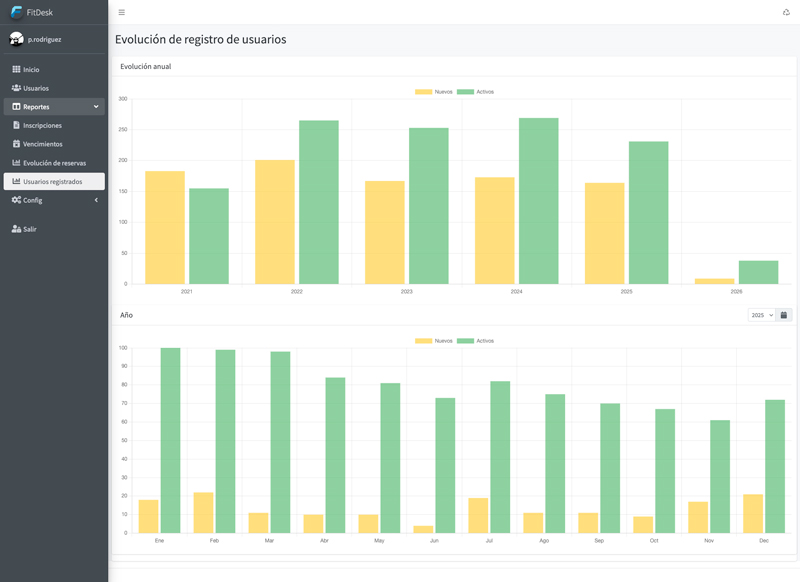Toggle Activos legend swatch in annual chart
The width and height of the screenshot is (800, 582).
[x=465, y=92]
